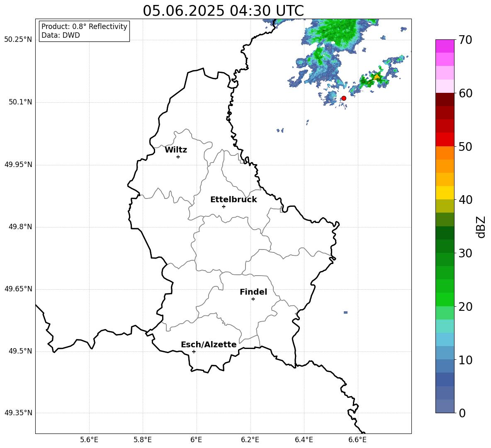
Task: Click the 5.6°E longitude label
Action: (x=89, y=440)
